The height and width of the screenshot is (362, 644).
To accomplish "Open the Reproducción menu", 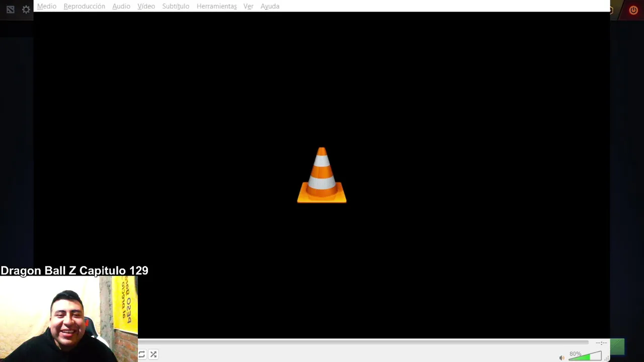I will (84, 6).
